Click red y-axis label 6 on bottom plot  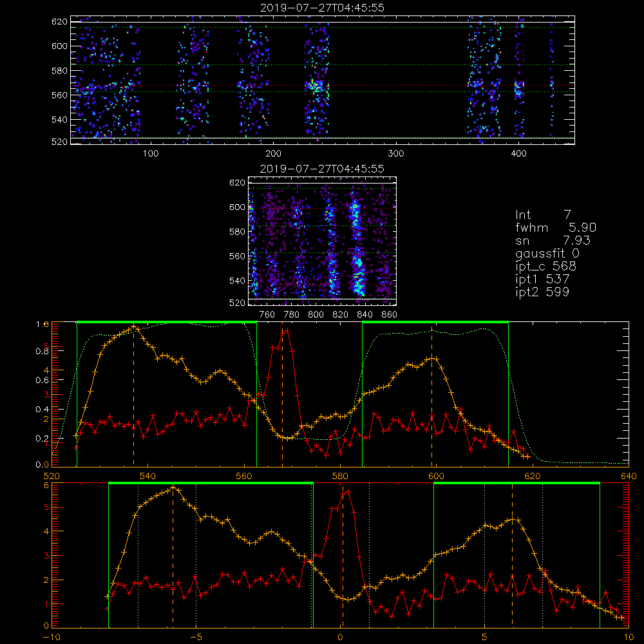coord(46,486)
